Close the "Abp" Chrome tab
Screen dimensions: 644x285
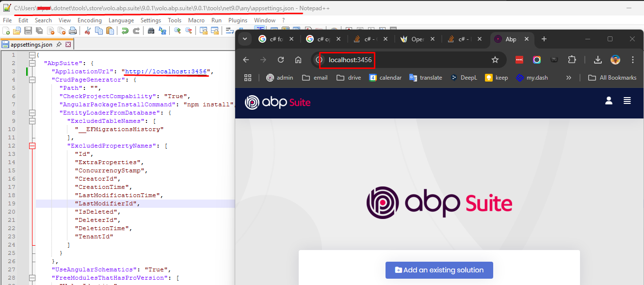[527, 39]
